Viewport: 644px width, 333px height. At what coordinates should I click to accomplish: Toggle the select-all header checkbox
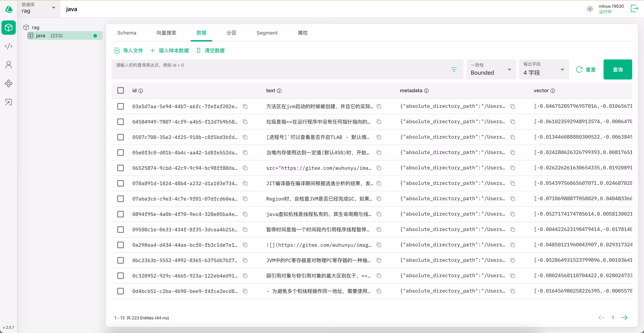coord(121,90)
